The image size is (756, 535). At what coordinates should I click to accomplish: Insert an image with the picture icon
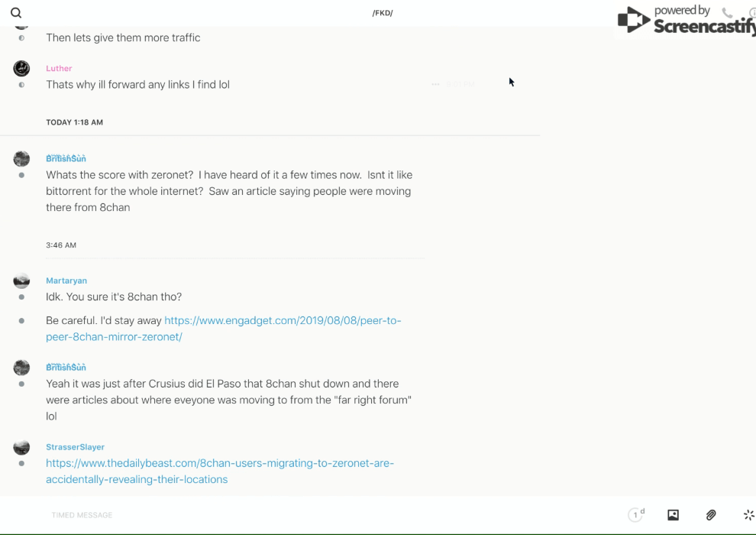tap(673, 515)
